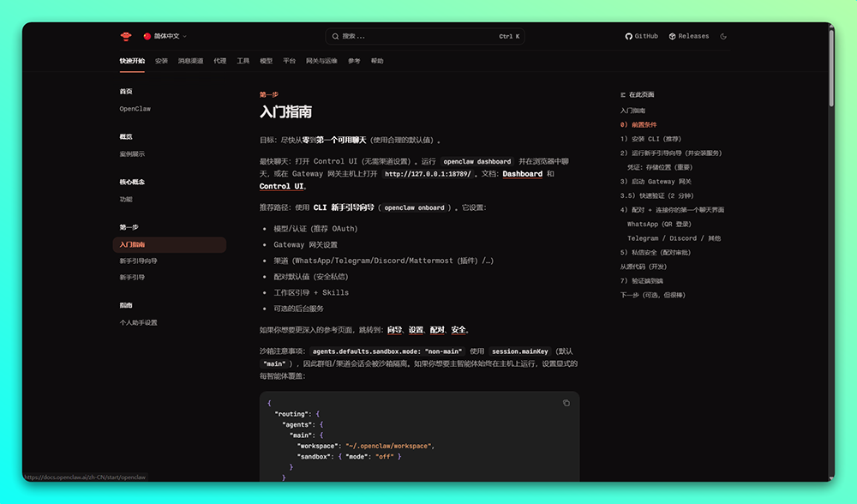
Task: Open the Releases page link
Action: (689, 36)
